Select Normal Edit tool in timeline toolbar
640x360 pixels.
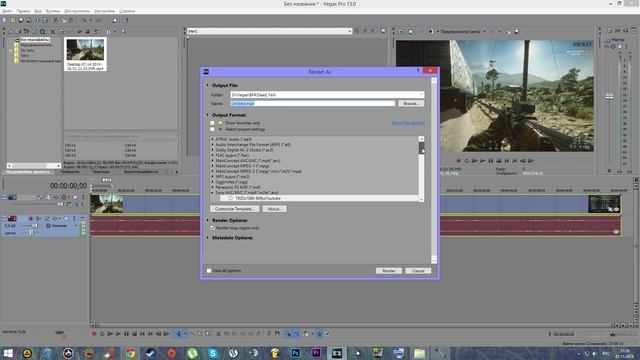[x=179, y=334]
